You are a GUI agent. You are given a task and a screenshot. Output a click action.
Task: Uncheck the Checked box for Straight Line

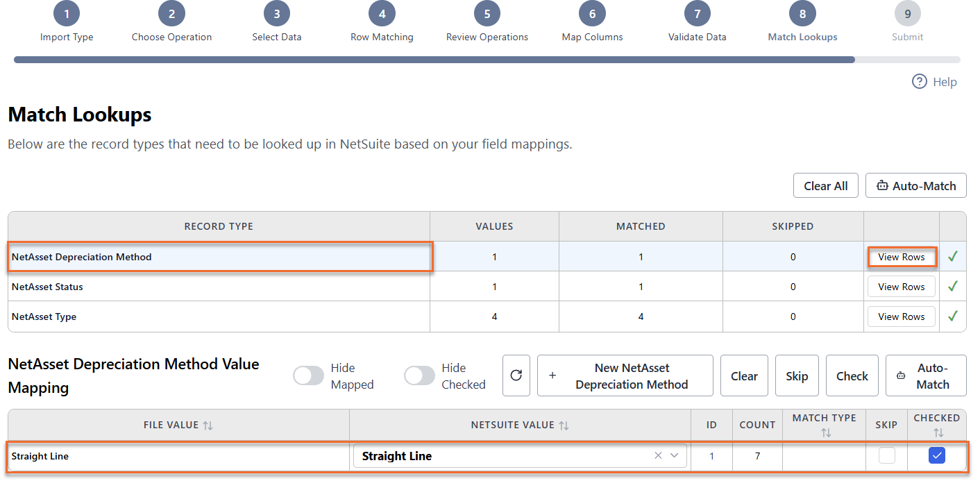[x=937, y=455]
